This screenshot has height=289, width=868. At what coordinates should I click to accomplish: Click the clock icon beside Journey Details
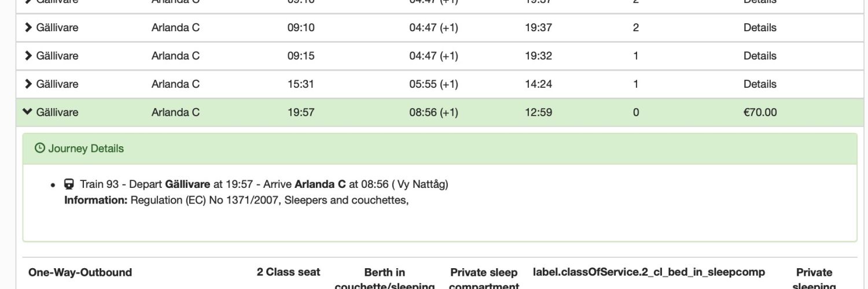point(40,149)
